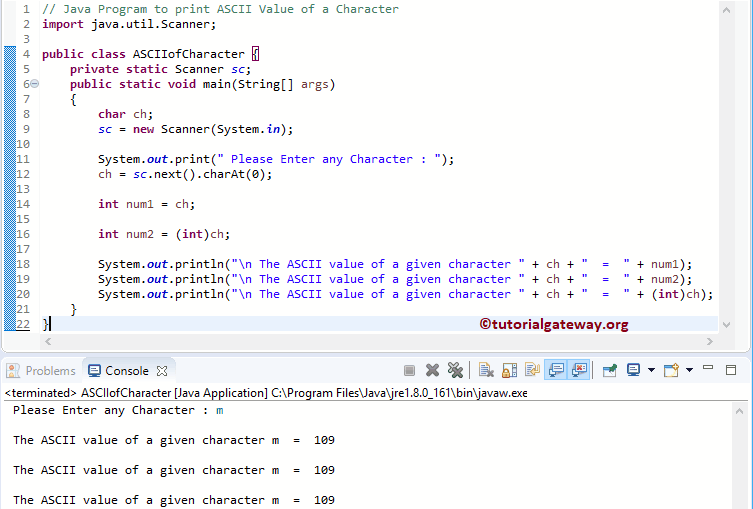Open the Display Selected Console dropdown arrow
The width and height of the screenshot is (753, 509).
[651, 370]
